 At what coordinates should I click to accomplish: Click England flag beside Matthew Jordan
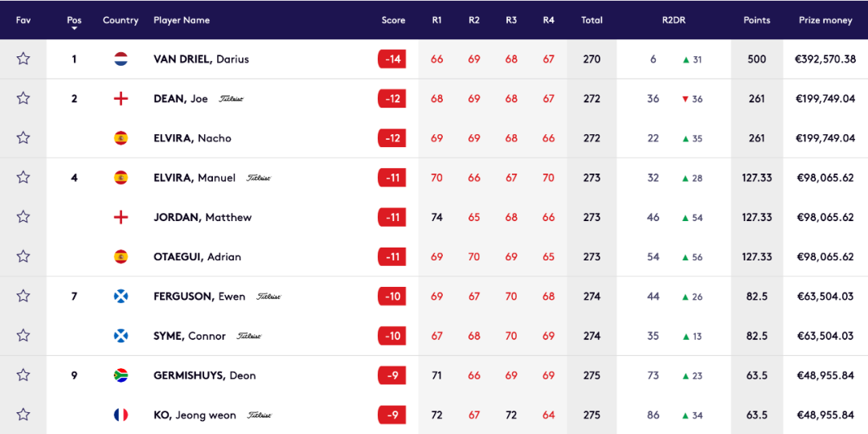pos(121,217)
